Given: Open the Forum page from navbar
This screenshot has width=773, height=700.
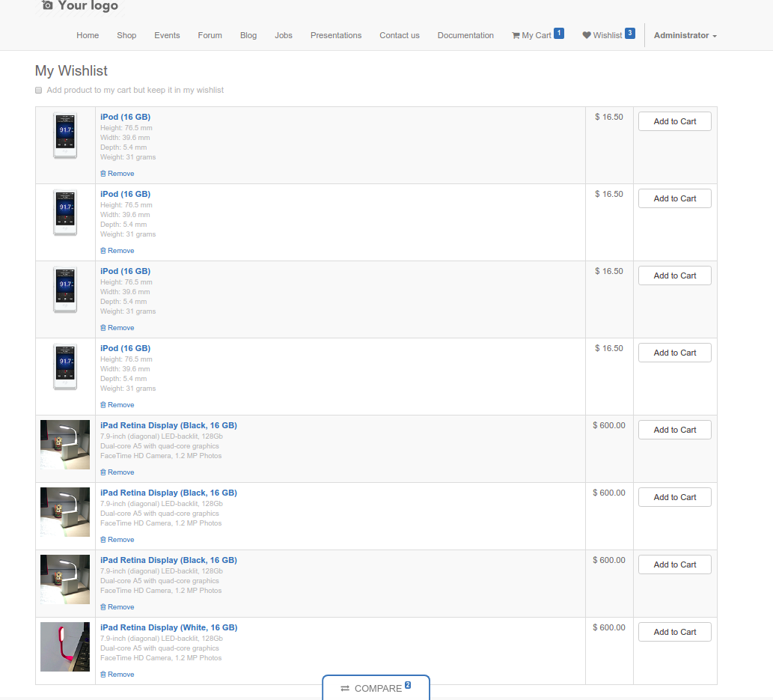Looking at the screenshot, I should (210, 34).
